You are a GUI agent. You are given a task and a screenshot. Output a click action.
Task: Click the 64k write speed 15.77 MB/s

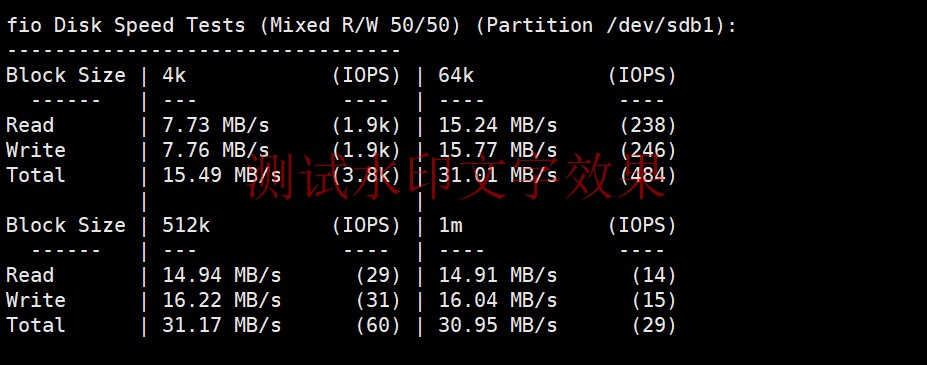coord(498,150)
